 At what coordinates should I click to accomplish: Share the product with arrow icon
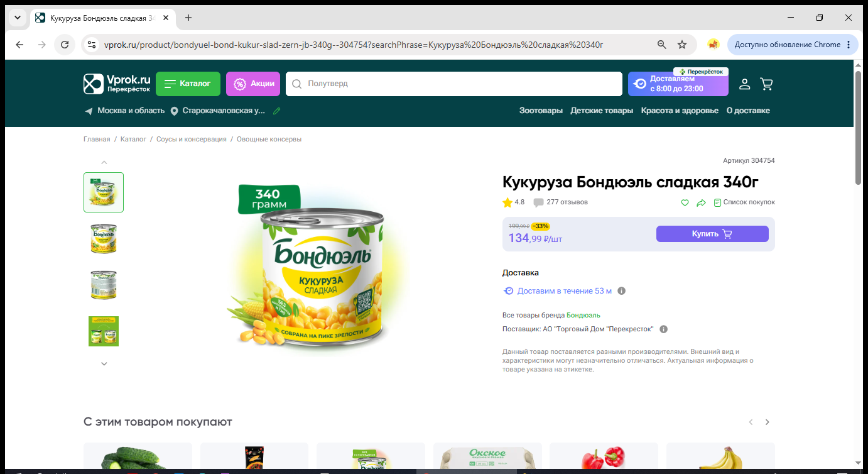pyautogui.click(x=701, y=202)
